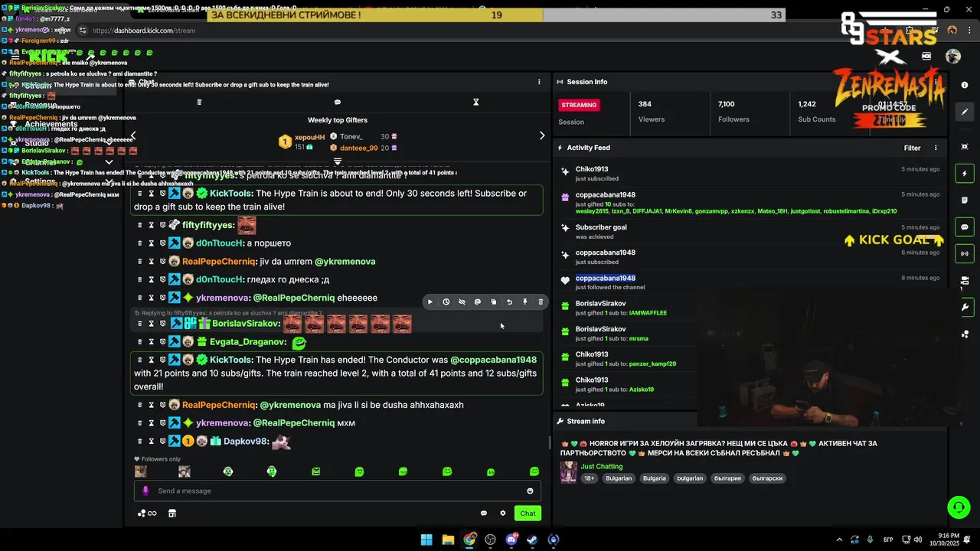
Task: Delete Dapkov98's message with trash icon
Action: point(139,442)
